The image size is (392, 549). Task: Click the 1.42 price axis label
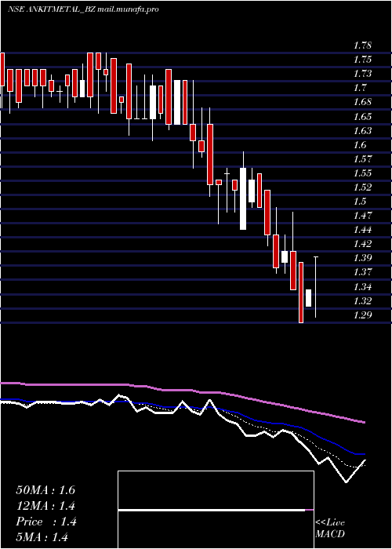coord(362,244)
